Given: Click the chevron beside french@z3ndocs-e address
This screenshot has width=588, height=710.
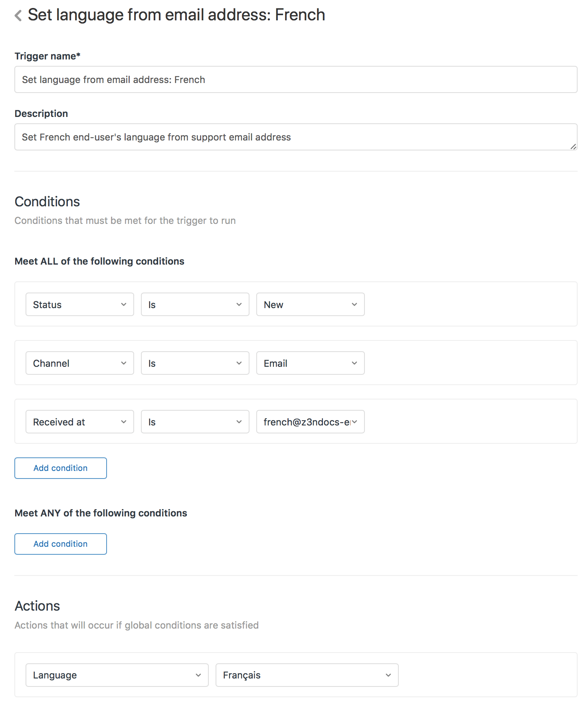Looking at the screenshot, I should 354,422.
